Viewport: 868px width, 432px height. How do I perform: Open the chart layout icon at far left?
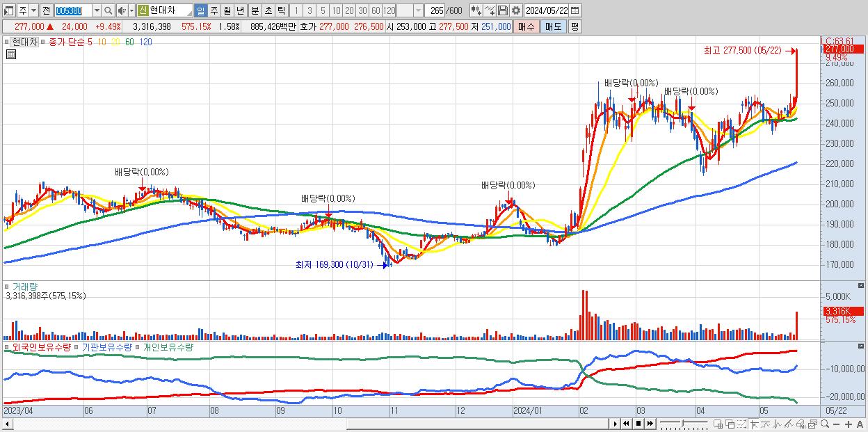coord(8,10)
